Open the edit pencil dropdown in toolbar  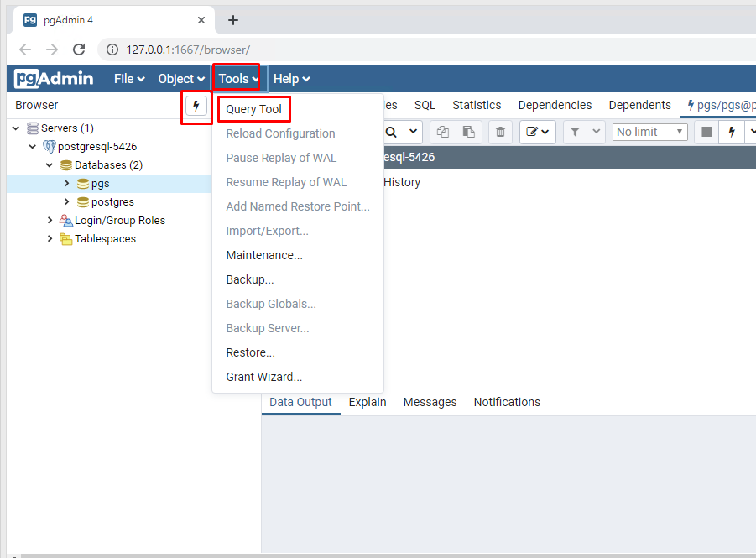[x=538, y=132]
